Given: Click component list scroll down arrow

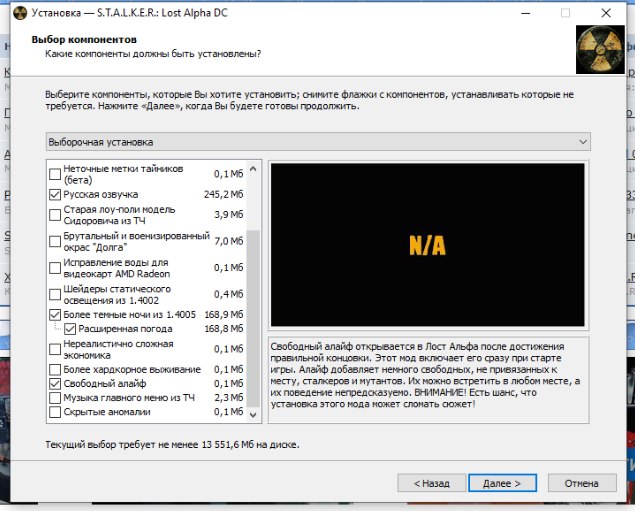Looking at the screenshot, I should coord(253,415).
